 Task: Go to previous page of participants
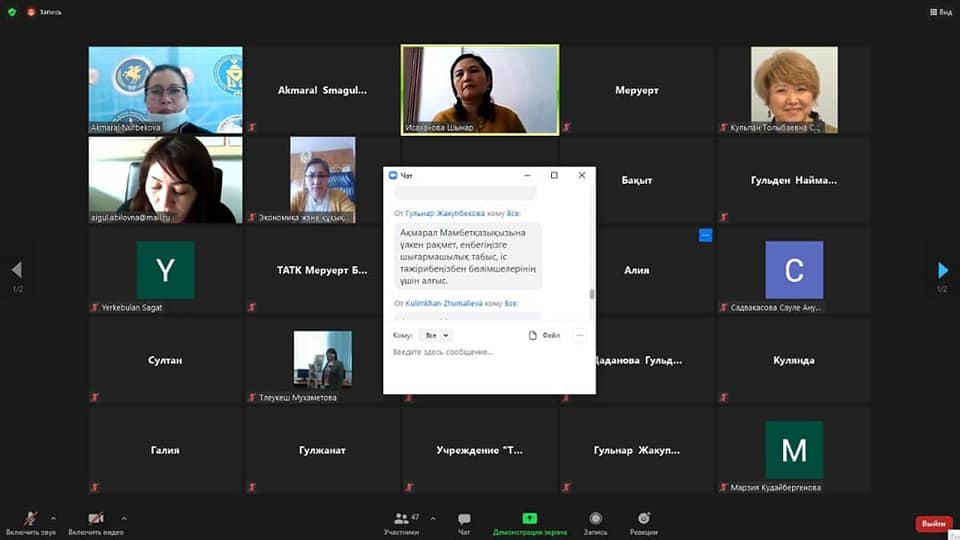point(16,270)
